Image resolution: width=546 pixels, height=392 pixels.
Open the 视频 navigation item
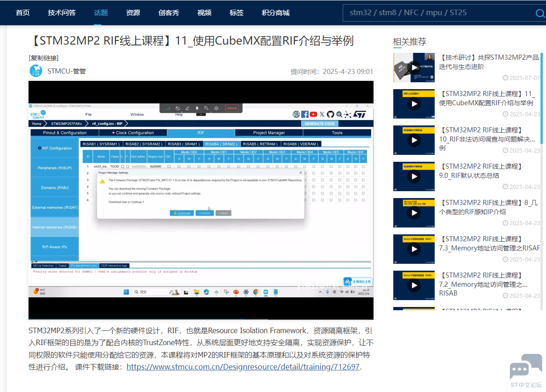[x=204, y=13]
